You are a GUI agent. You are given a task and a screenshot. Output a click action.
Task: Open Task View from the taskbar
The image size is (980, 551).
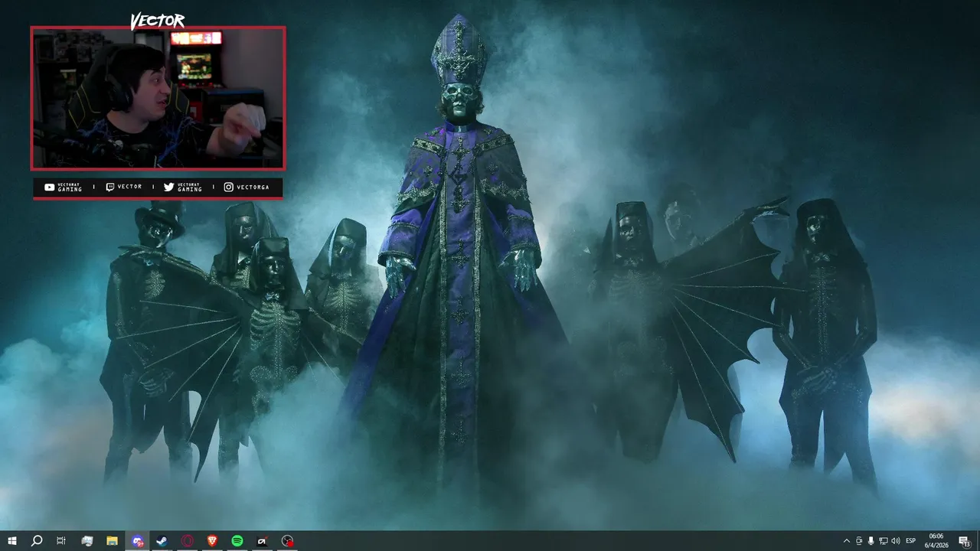click(61, 541)
